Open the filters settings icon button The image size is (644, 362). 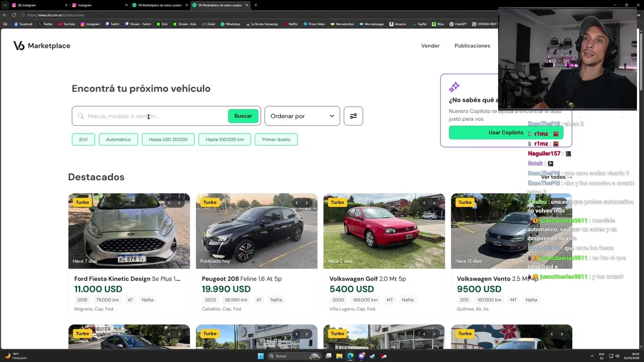[353, 116]
